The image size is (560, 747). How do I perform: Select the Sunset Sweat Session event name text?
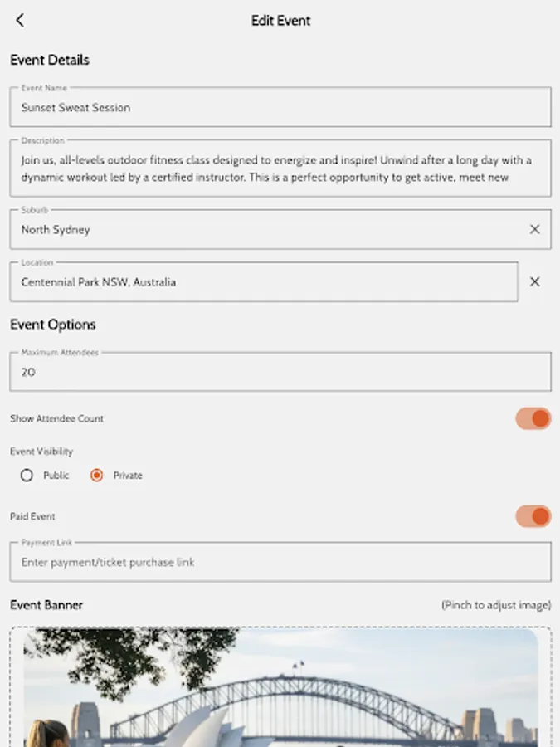tap(75, 107)
